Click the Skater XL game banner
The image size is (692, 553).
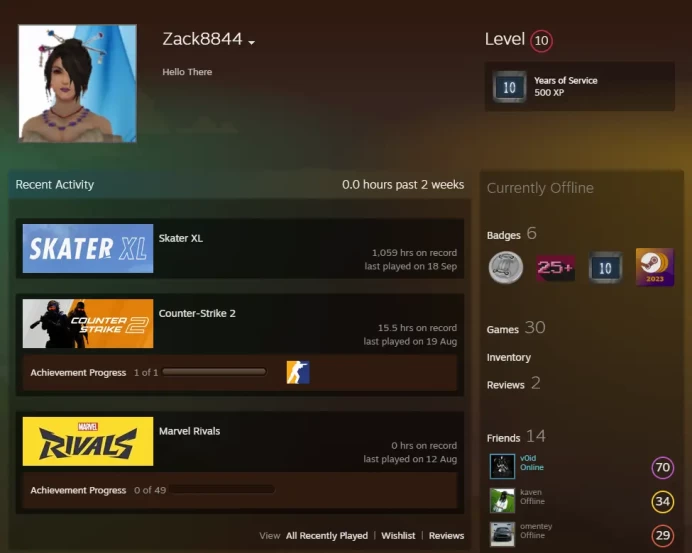pos(88,248)
